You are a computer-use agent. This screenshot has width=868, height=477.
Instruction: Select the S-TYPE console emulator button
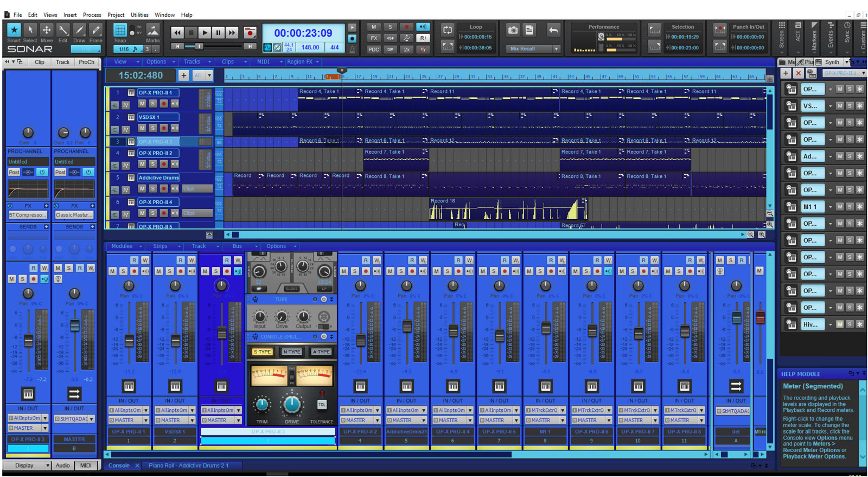point(262,352)
